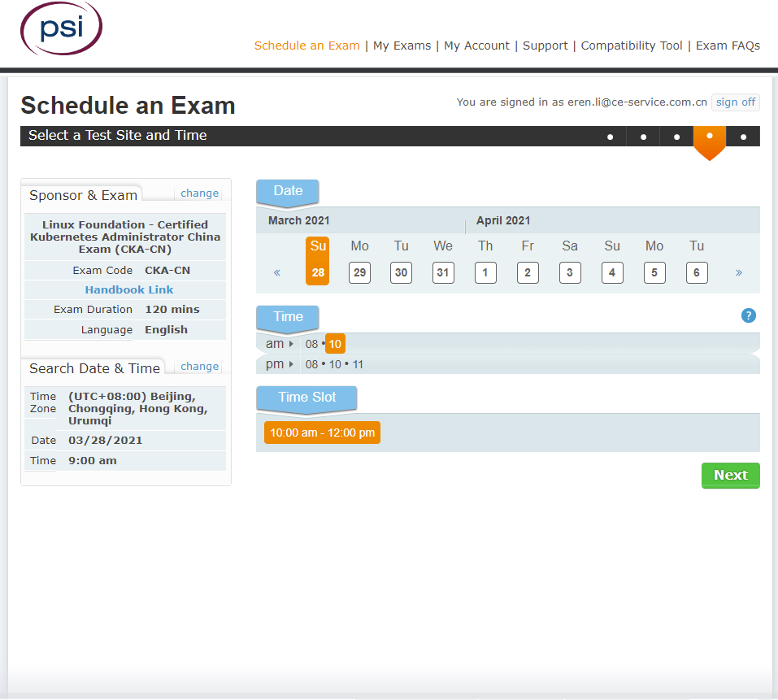The height and width of the screenshot is (700, 778).
Task: Click the Time section tab label
Action: 288,317
